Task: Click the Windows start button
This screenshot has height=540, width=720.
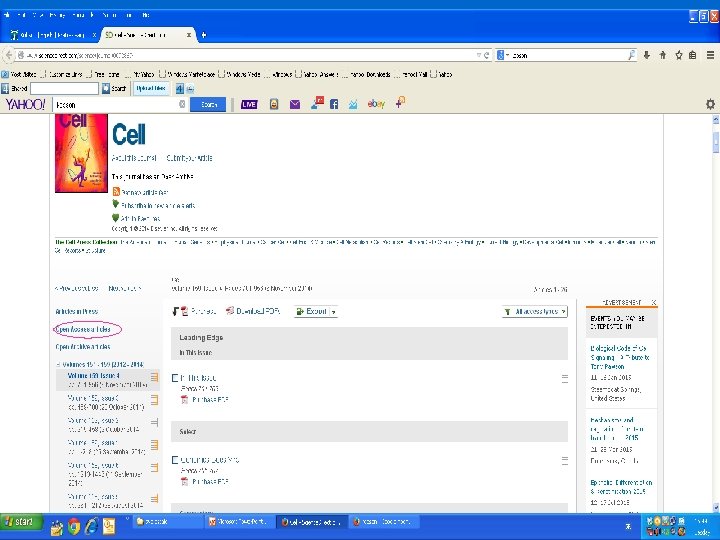Action: (x=21, y=522)
